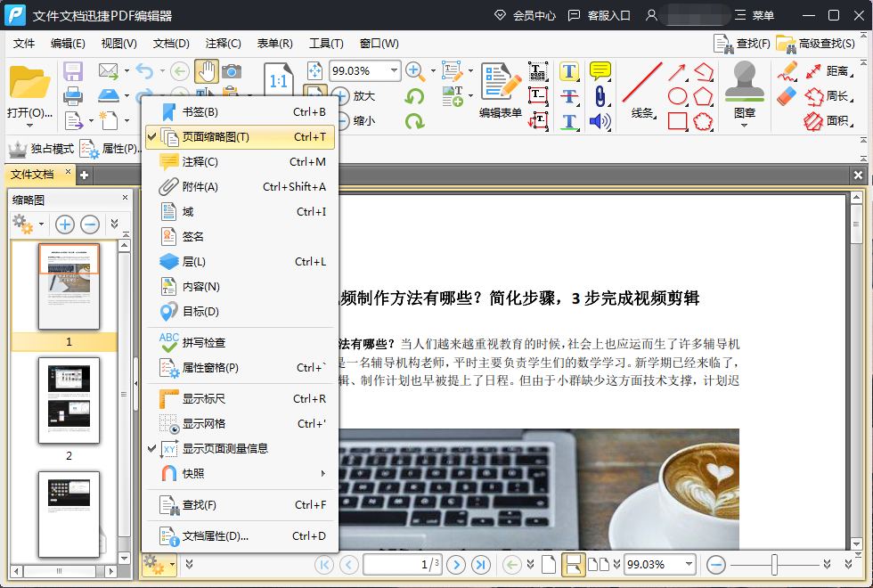Print the document with the printer icon
The height and width of the screenshot is (588, 873).
click(x=73, y=96)
